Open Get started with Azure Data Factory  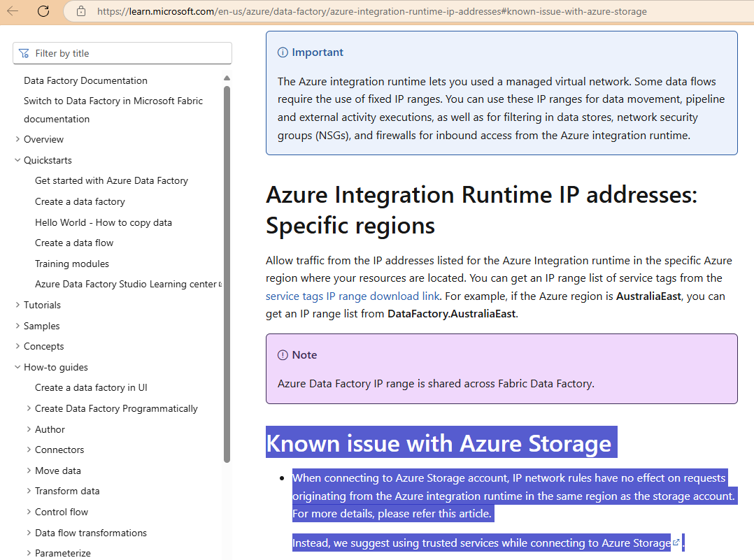tap(112, 181)
